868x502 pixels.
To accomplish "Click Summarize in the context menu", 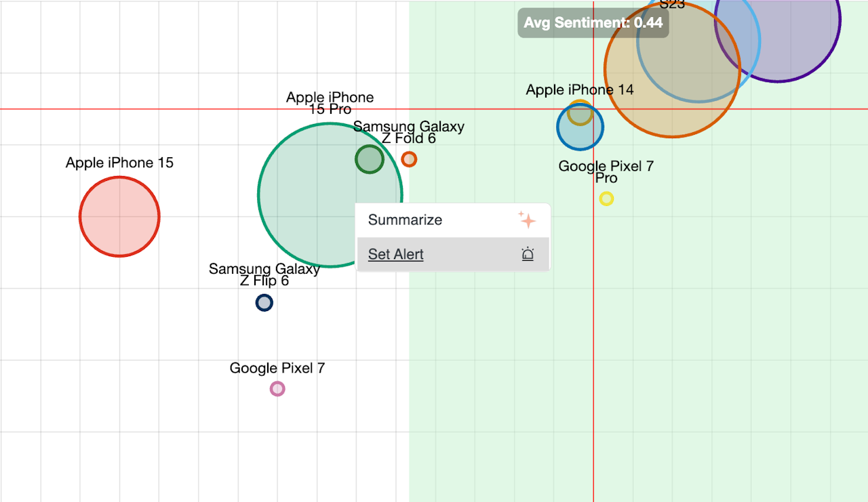I will 405,220.
